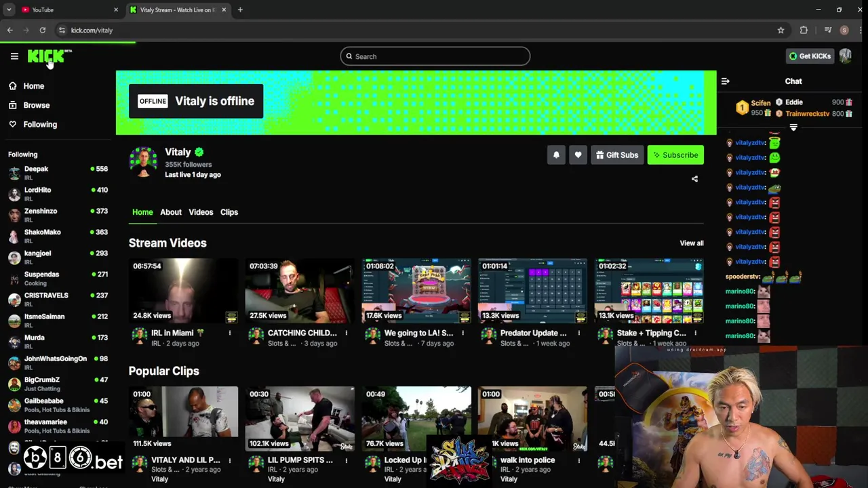Open LordHito channel in Following list
The width and height of the screenshot is (868, 488).
[x=58, y=194]
